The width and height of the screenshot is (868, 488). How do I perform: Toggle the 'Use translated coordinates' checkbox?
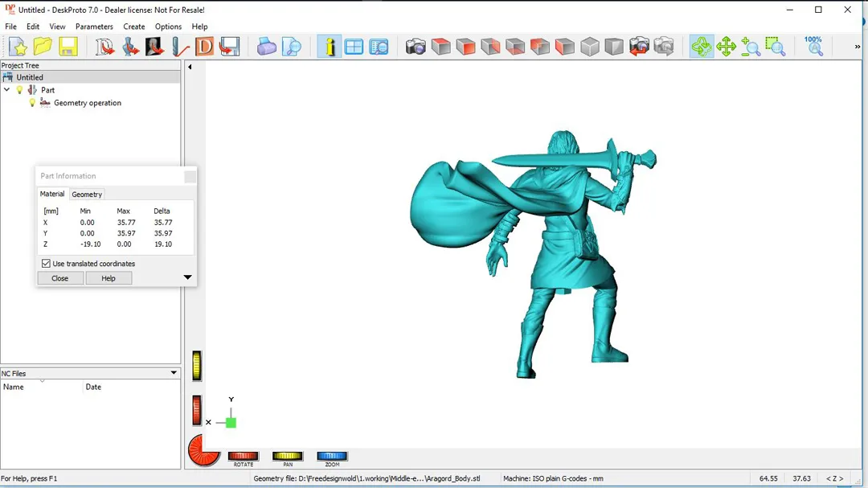46,264
